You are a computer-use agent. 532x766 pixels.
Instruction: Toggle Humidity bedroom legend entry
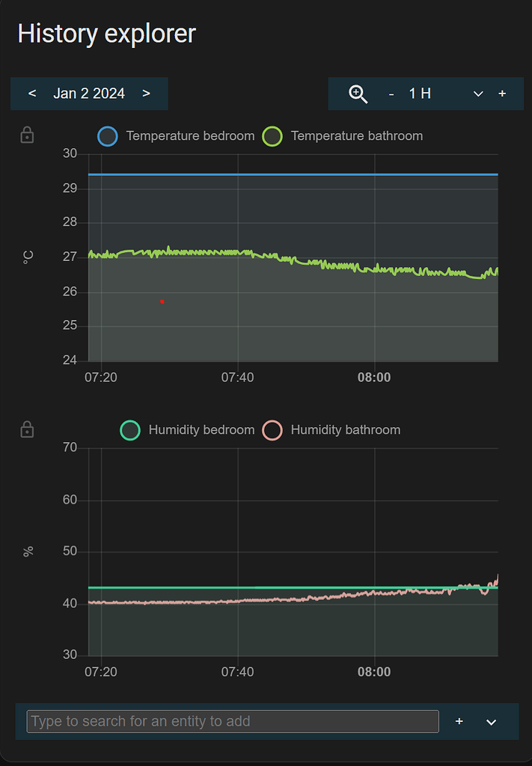(x=201, y=430)
